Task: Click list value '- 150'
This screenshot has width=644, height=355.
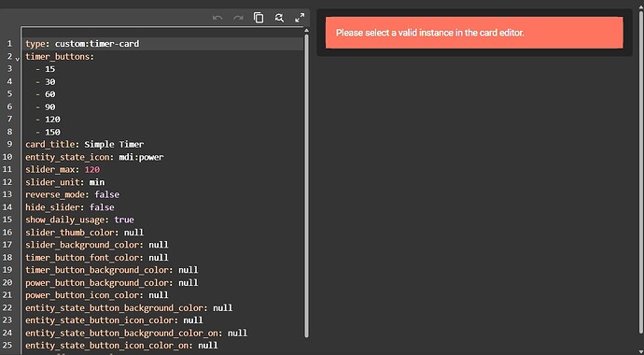Action: pyautogui.click(x=48, y=132)
